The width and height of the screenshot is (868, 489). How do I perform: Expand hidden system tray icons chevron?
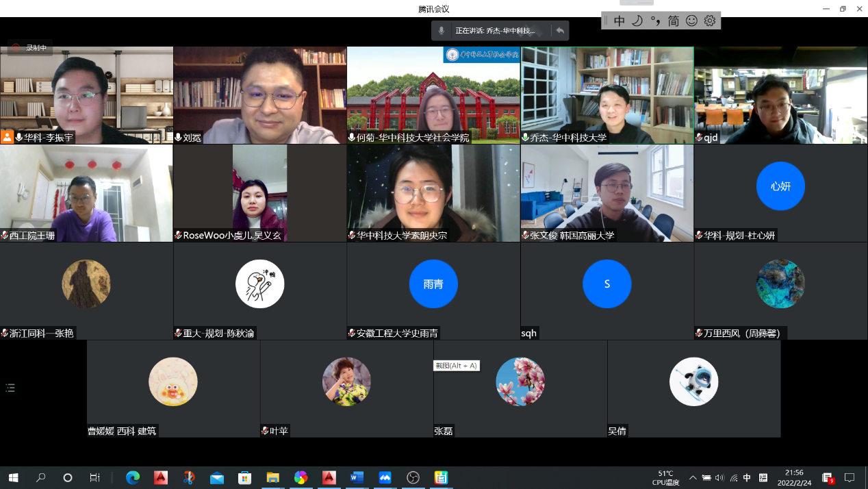[693, 477]
